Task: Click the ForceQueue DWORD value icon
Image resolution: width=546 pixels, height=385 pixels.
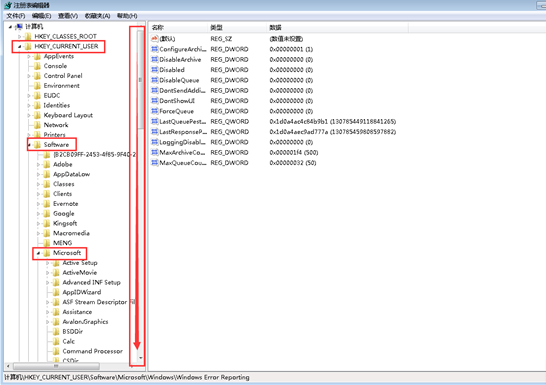Action: point(155,111)
